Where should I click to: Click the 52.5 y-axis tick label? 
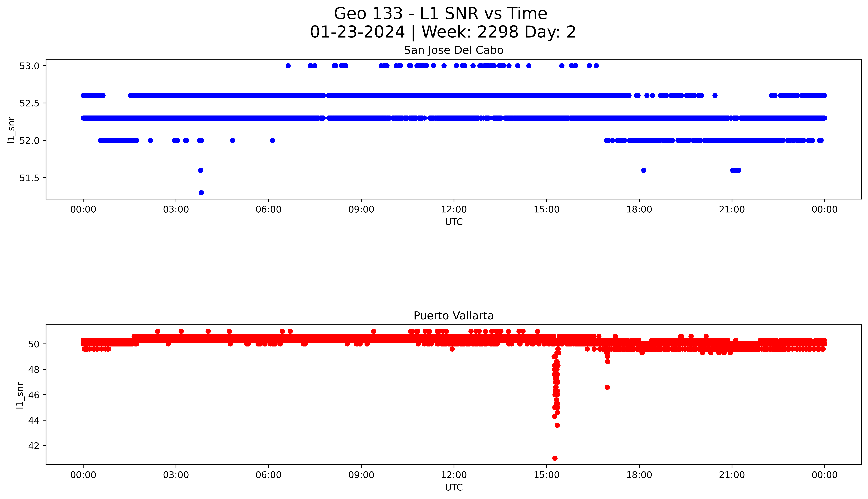30,103
